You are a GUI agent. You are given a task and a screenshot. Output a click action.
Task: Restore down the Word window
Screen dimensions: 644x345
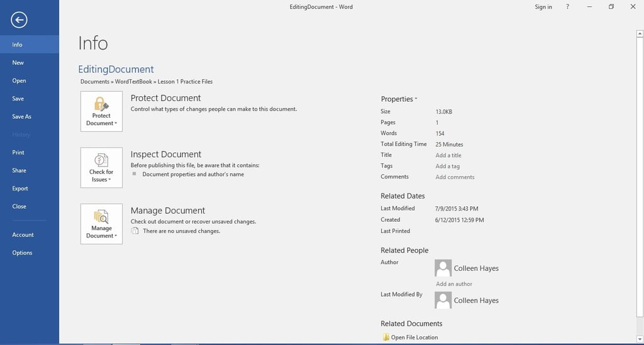[611, 6]
